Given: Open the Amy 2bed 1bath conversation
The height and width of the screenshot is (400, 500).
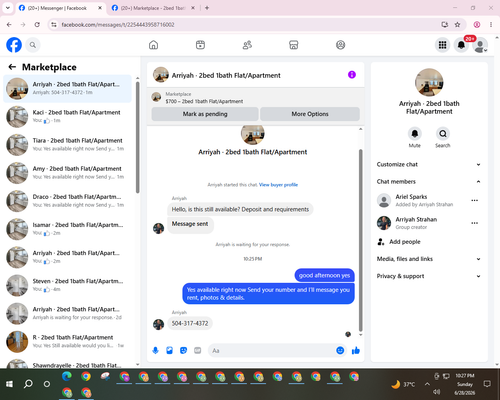Looking at the screenshot, I should point(67,173).
